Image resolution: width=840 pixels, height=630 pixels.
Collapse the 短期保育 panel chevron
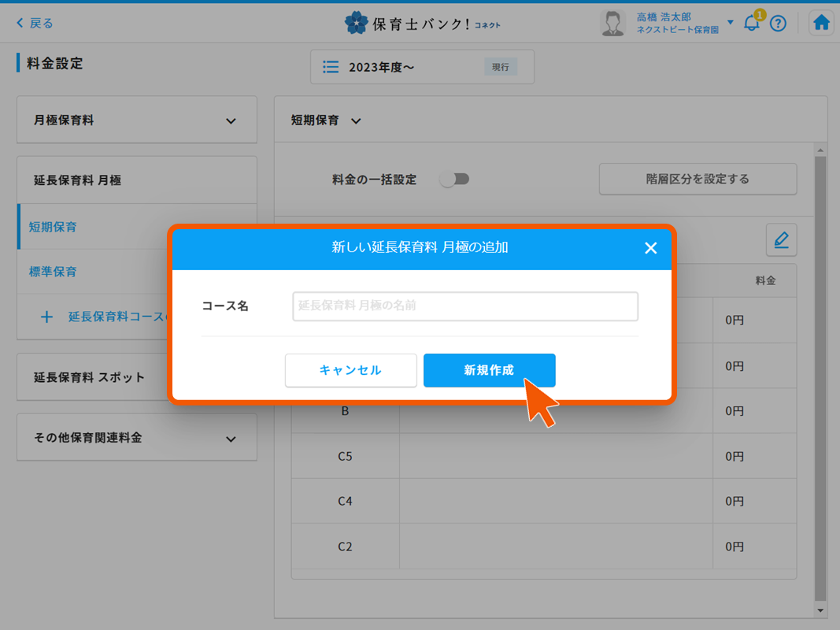coord(356,120)
